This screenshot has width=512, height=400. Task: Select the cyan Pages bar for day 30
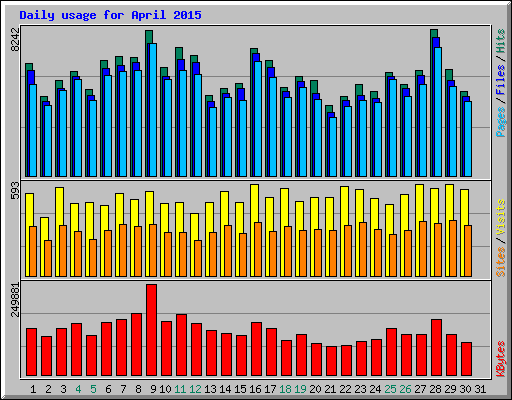pos(468,139)
